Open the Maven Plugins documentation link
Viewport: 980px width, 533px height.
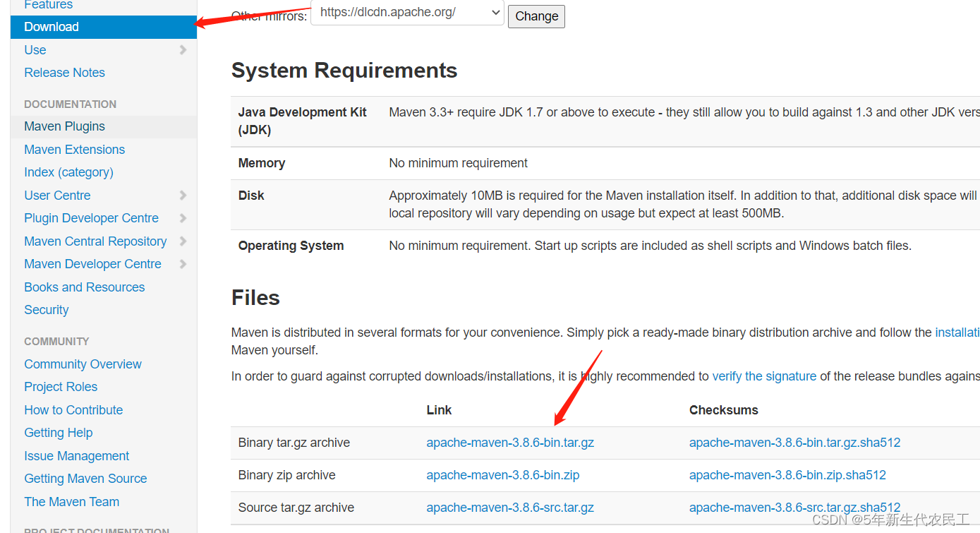(64, 126)
